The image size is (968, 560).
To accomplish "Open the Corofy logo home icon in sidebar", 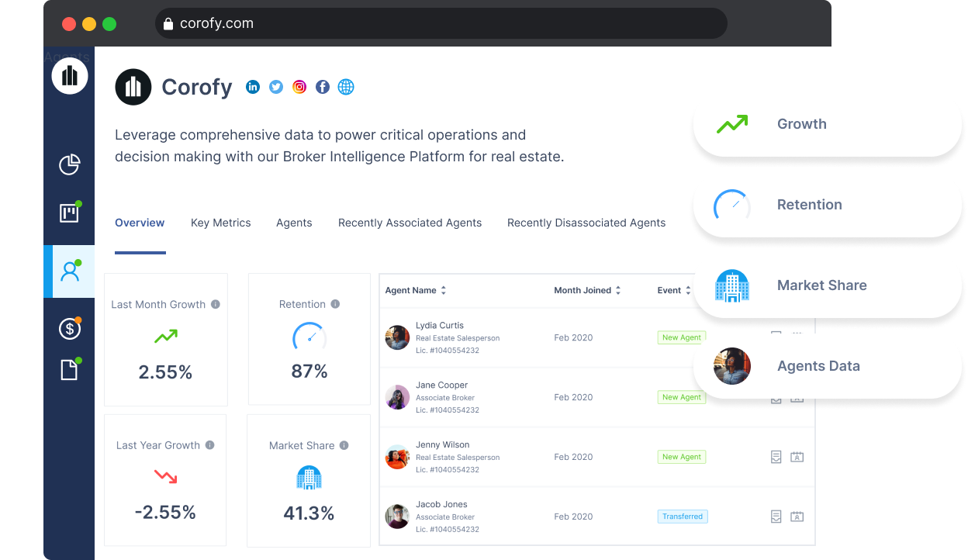I will coord(68,75).
